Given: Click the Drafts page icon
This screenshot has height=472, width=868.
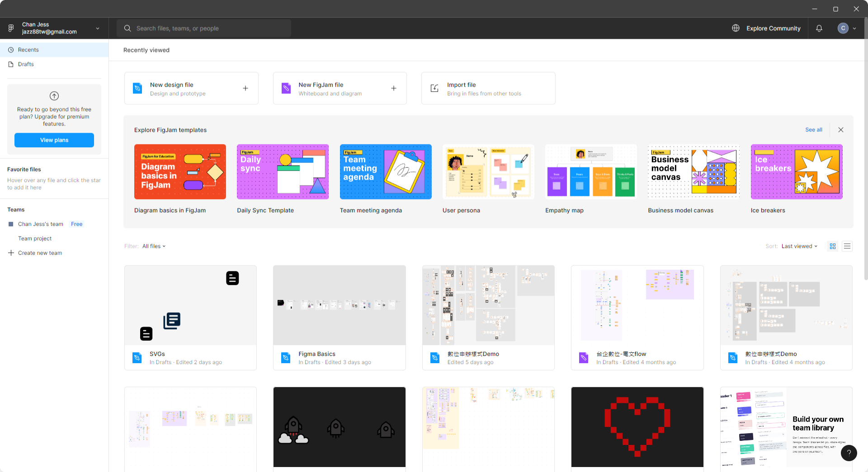Looking at the screenshot, I should click(11, 64).
